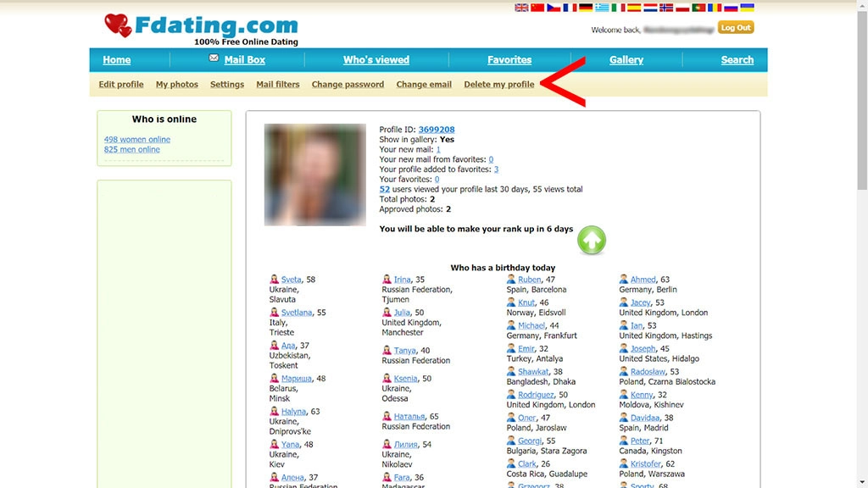Select the German flag language icon
This screenshot has height=488, width=868.
[586, 8]
